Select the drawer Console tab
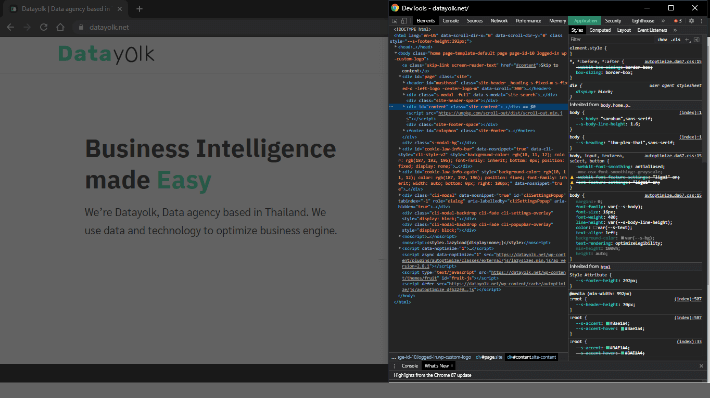Image resolution: width=710 pixels, height=398 pixels. tap(409, 366)
